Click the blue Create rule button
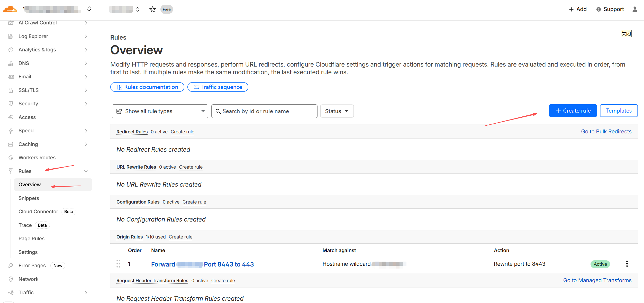Viewport: 644px width, 303px height. 573,111
